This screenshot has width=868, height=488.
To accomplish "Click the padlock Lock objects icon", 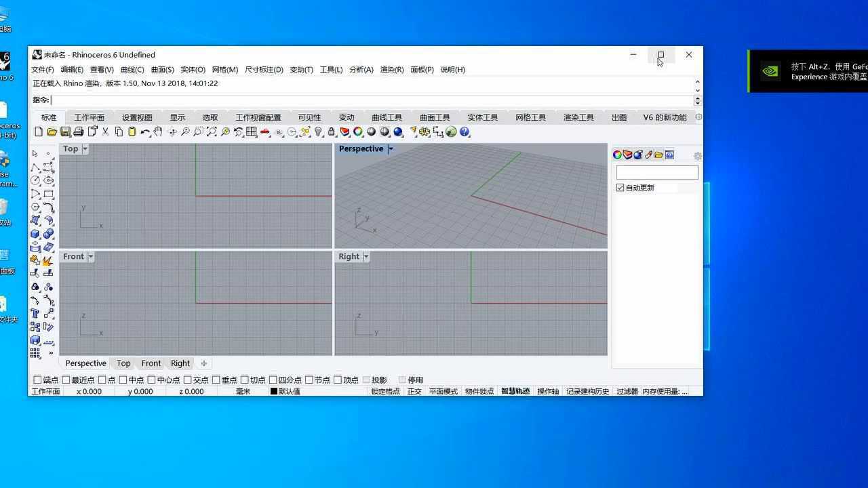I will [x=332, y=131].
